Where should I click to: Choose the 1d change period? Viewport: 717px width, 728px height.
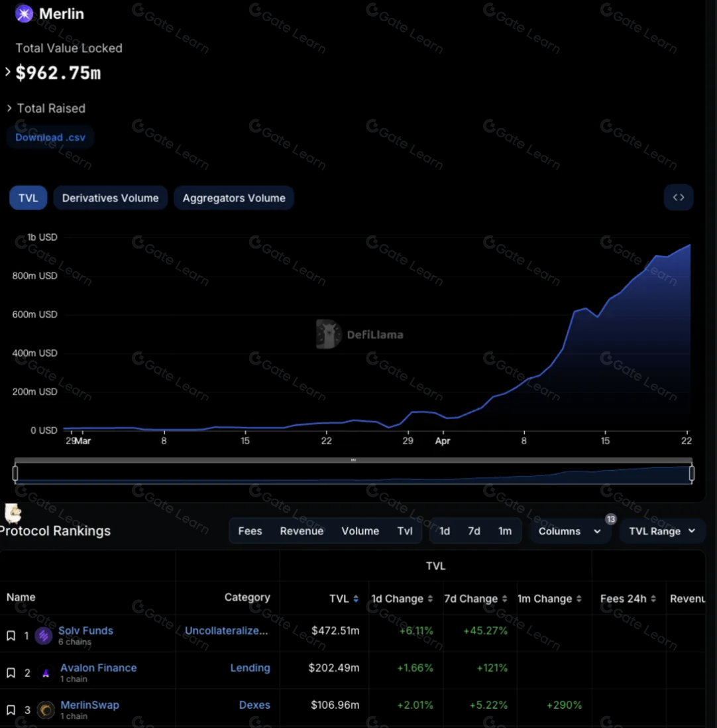[x=445, y=531]
